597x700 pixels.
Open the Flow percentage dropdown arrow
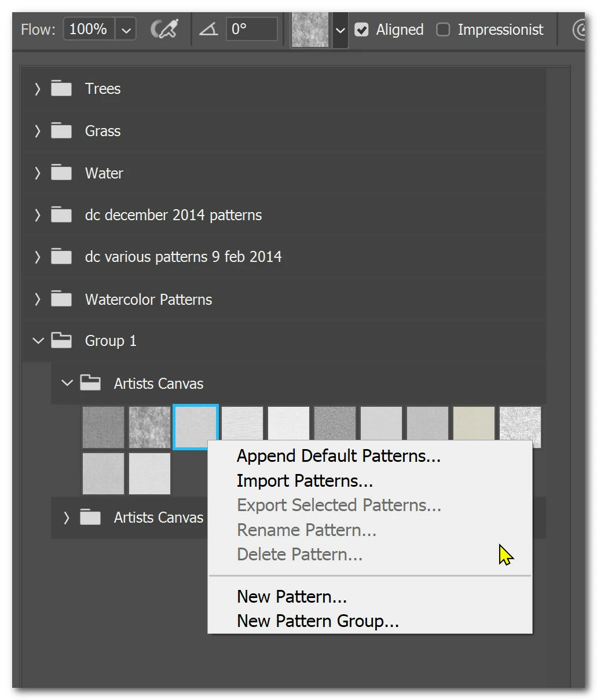(126, 29)
